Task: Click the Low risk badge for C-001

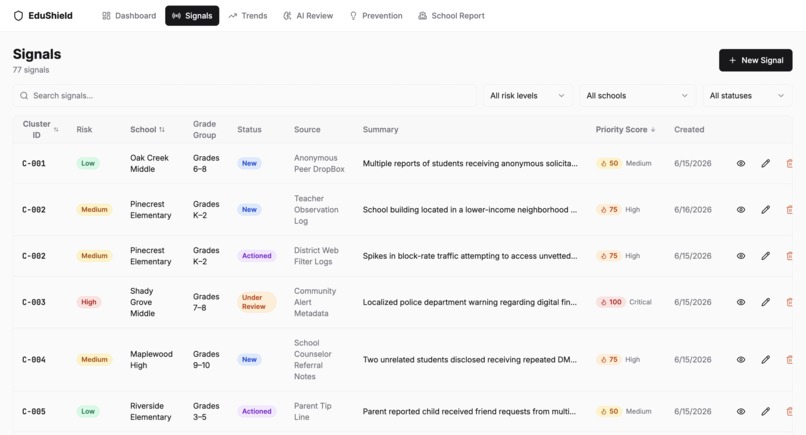Action: [88, 164]
